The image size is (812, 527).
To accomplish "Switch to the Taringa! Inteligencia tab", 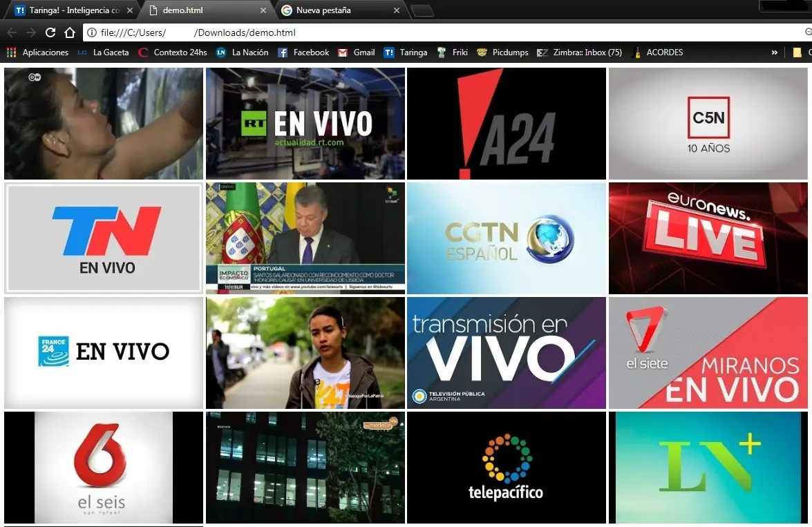I will (73, 10).
